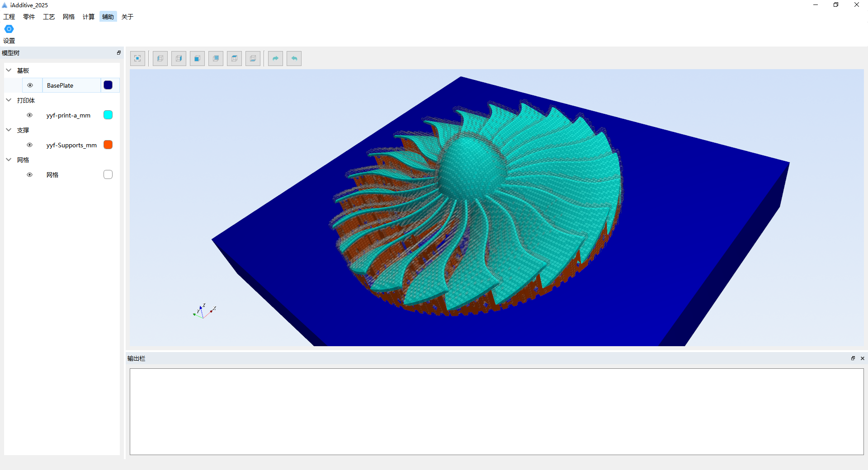Image resolution: width=868 pixels, height=470 pixels.
Task: Switch to top view using cube icon
Action: coord(234,58)
